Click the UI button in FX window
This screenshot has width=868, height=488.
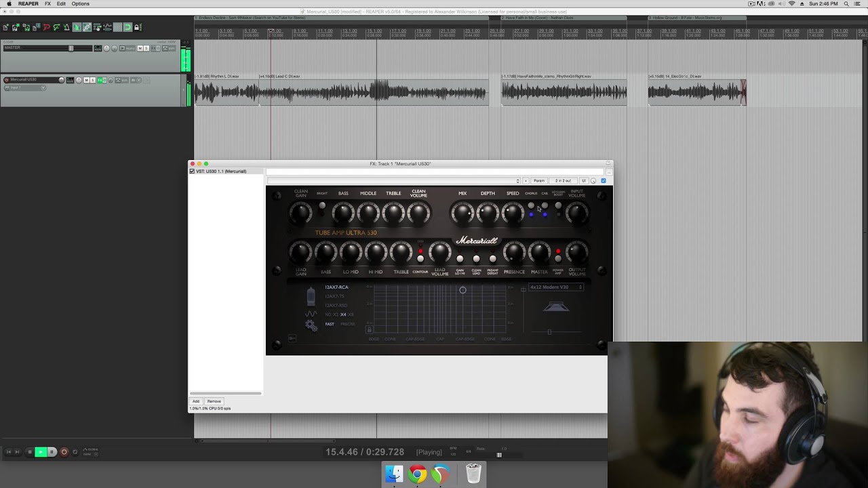coord(584,181)
